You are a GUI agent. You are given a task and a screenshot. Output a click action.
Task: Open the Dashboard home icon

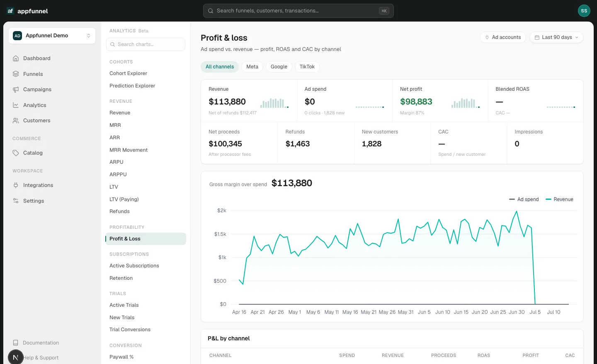coord(16,58)
